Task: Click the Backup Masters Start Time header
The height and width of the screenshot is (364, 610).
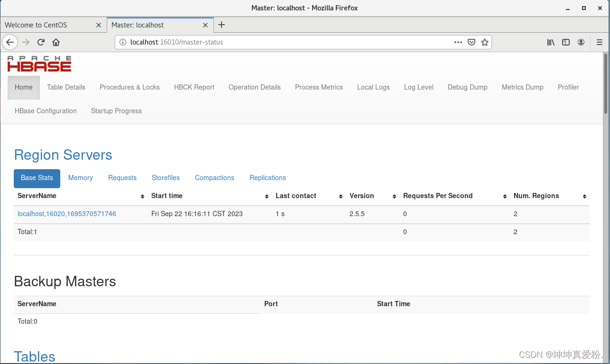Action: [x=394, y=304]
